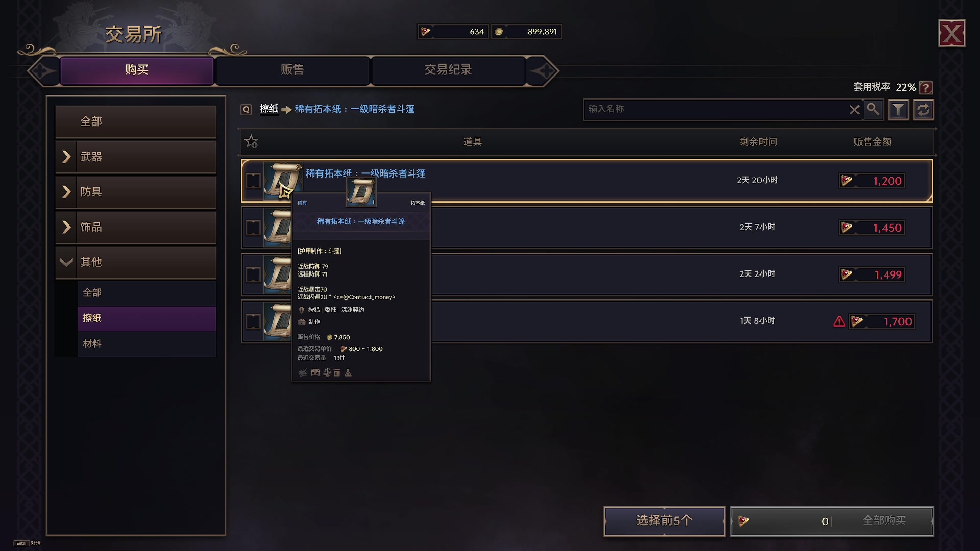This screenshot has width=980, height=551.
Task: Click the search magnifier icon
Action: click(873, 109)
